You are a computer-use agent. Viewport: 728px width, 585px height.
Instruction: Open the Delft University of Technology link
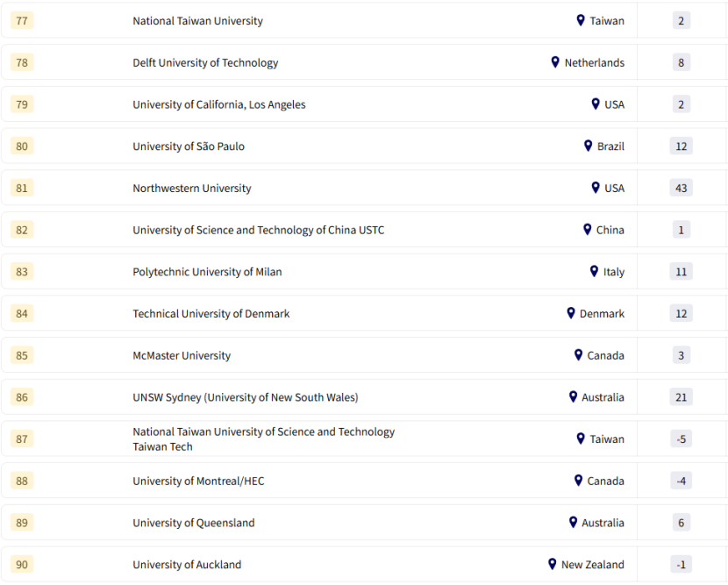tap(205, 63)
